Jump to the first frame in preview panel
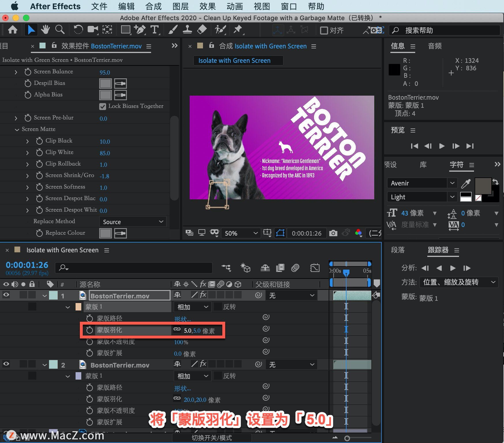 click(414, 146)
